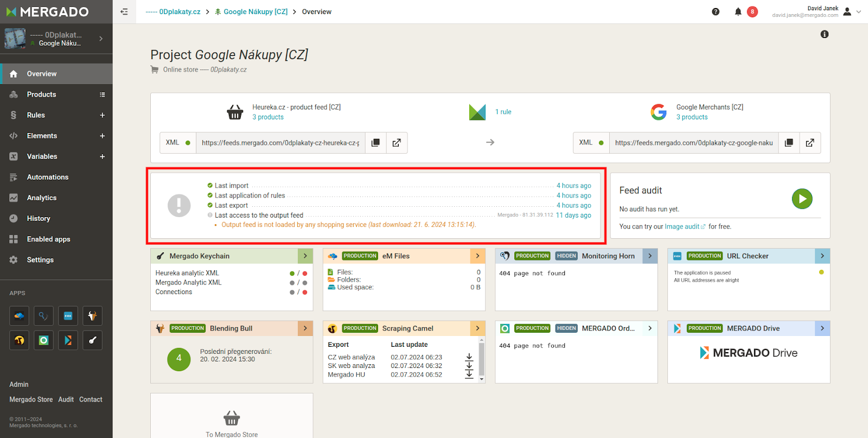Screen dimensions: 868x438
Task: Add a new element with plus
Action: [102, 136]
